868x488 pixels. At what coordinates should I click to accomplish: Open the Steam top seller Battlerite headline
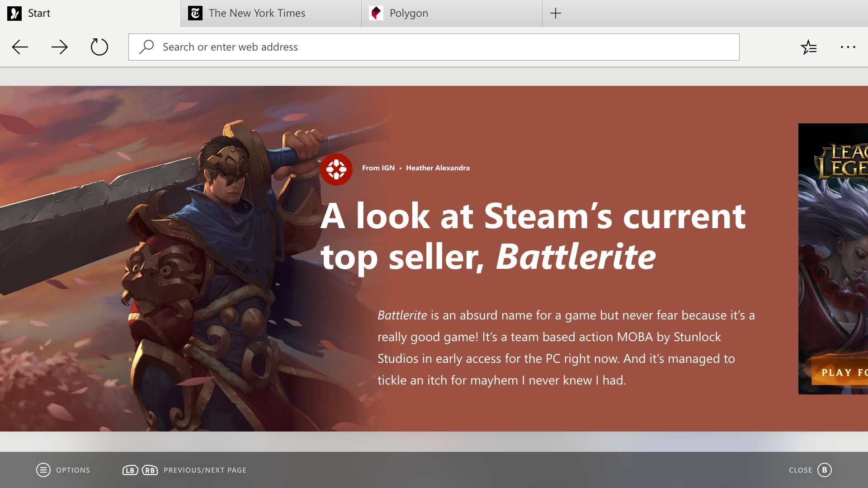pyautogui.click(x=533, y=236)
